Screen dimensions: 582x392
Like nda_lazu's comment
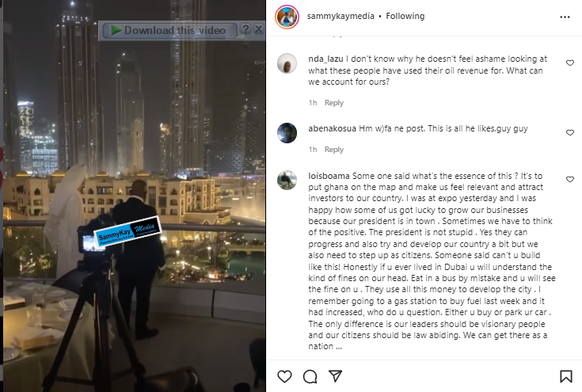pos(570,63)
